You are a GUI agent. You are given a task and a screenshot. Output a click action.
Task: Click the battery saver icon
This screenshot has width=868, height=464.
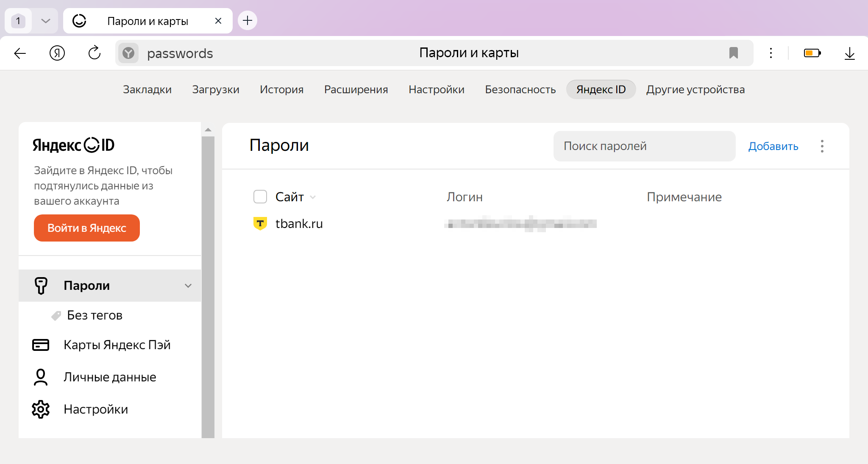click(x=812, y=53)
